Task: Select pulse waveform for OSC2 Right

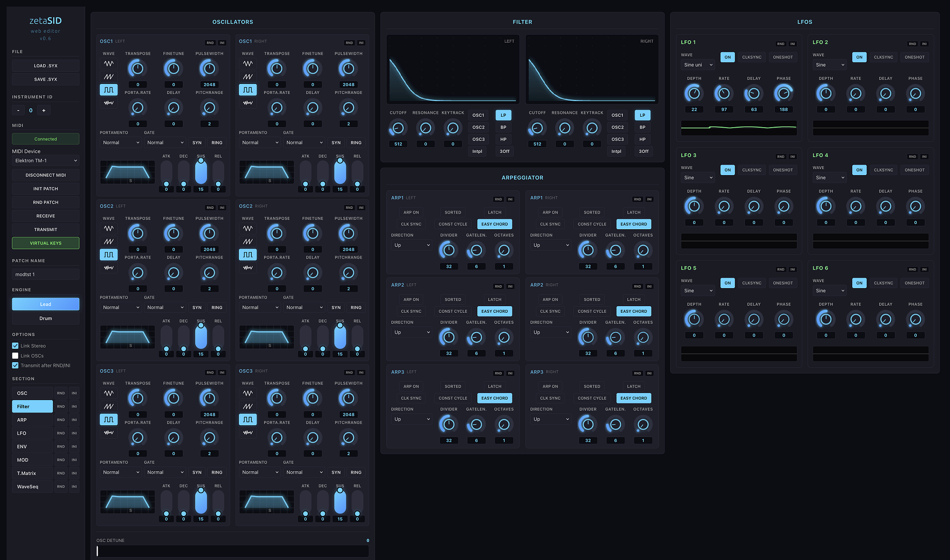Action: tap(248, 255)
